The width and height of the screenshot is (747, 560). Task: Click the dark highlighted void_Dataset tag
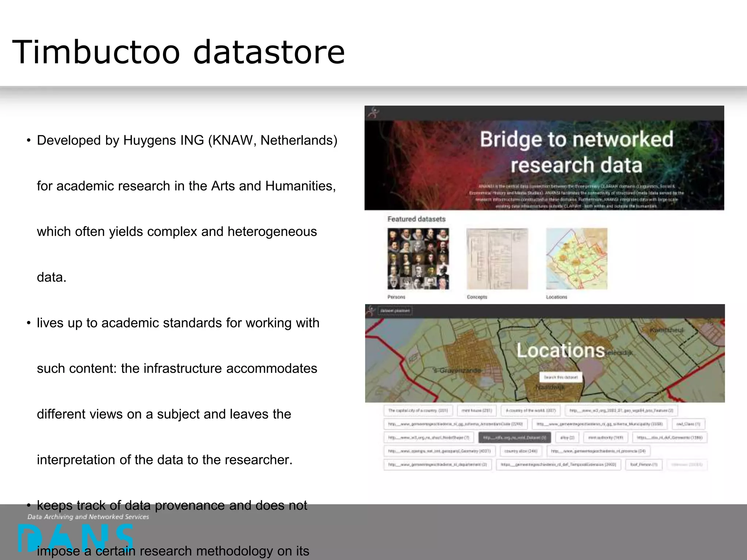(x=515, y=437)
